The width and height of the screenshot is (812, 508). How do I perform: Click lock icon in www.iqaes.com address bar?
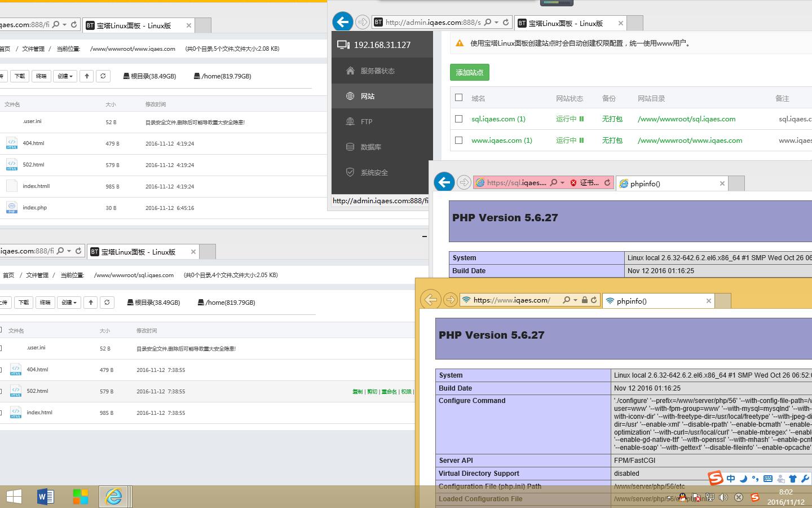click(x=585, y=300)
